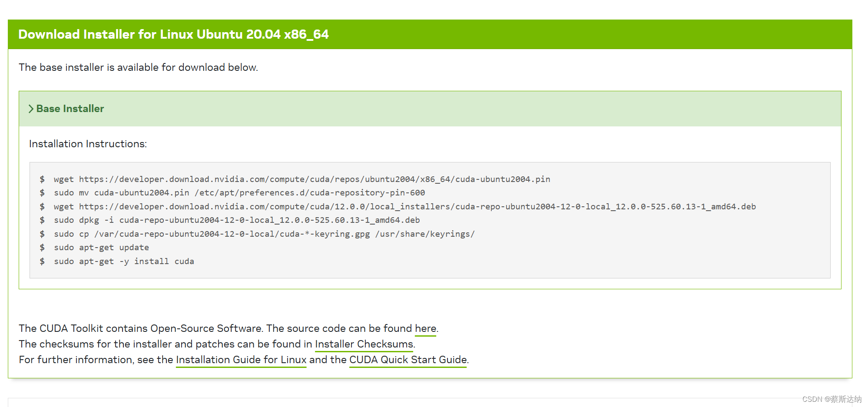Open the CUDA Quick Start Guide link
This screenshot has width=868, height=407.
click(x=408, y=360)
